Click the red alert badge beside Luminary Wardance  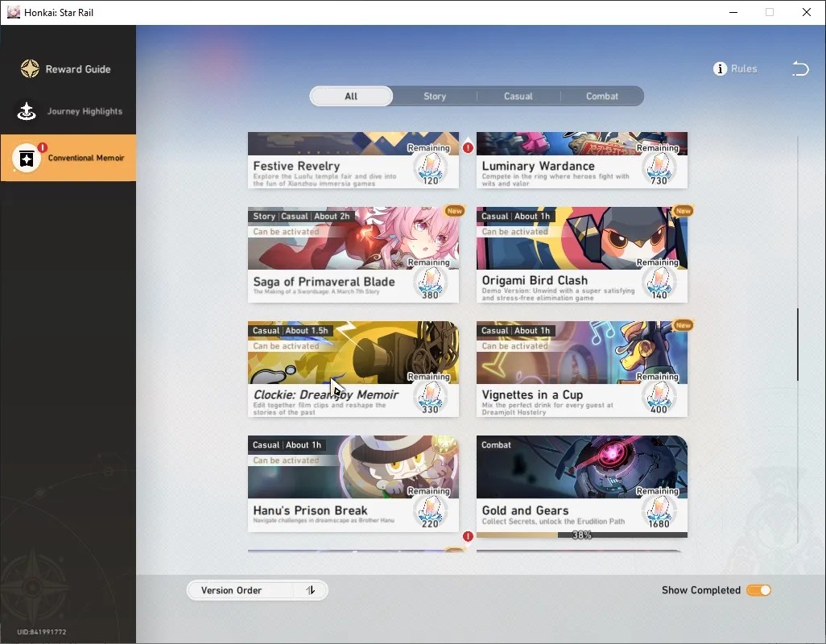(x=468, y=148)
